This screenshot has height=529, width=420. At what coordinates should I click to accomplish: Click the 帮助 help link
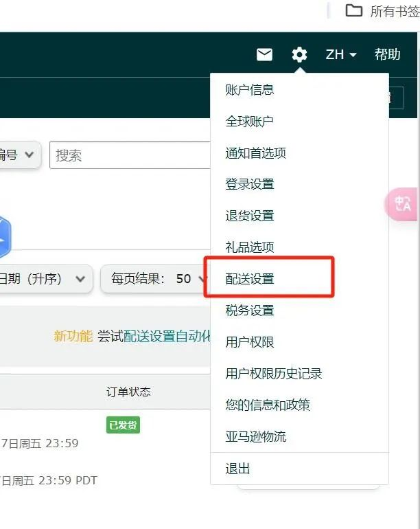click(387, 54)
